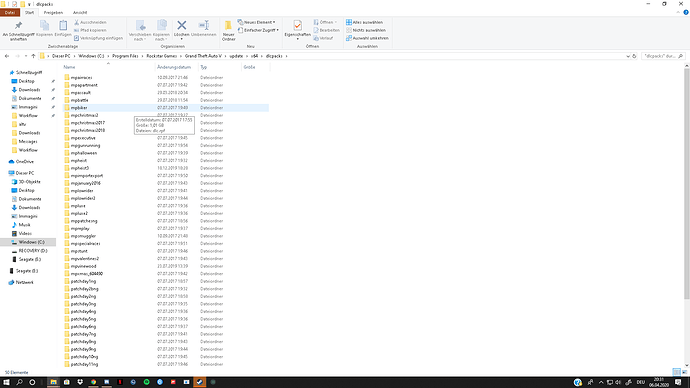Viewport: 690px width, 388px height.
Task: Select Netzwerk in the navigation pane
Action: 24,282
